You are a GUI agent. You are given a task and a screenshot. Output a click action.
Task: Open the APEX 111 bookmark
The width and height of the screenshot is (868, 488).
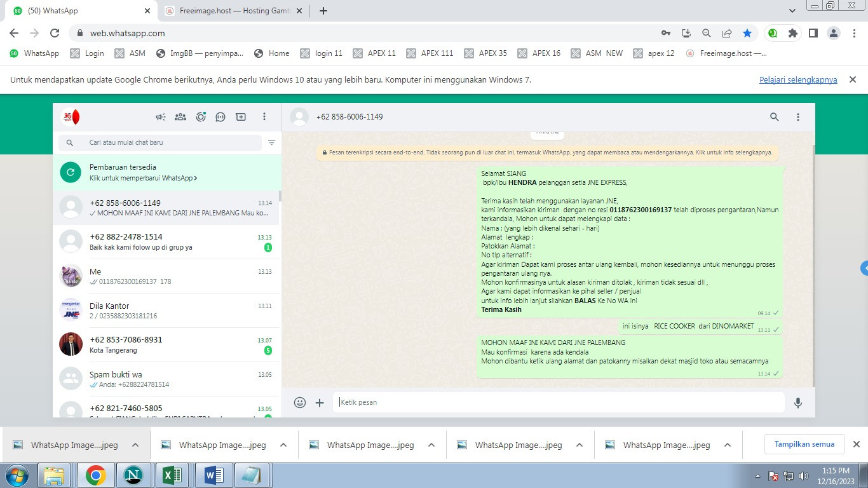pyautogui.click(x=430, y=53)
